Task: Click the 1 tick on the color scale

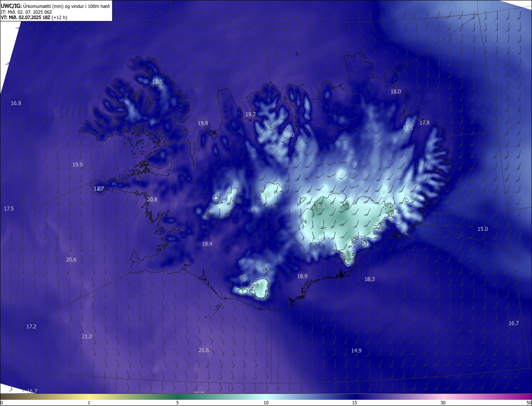Action: 89,403
